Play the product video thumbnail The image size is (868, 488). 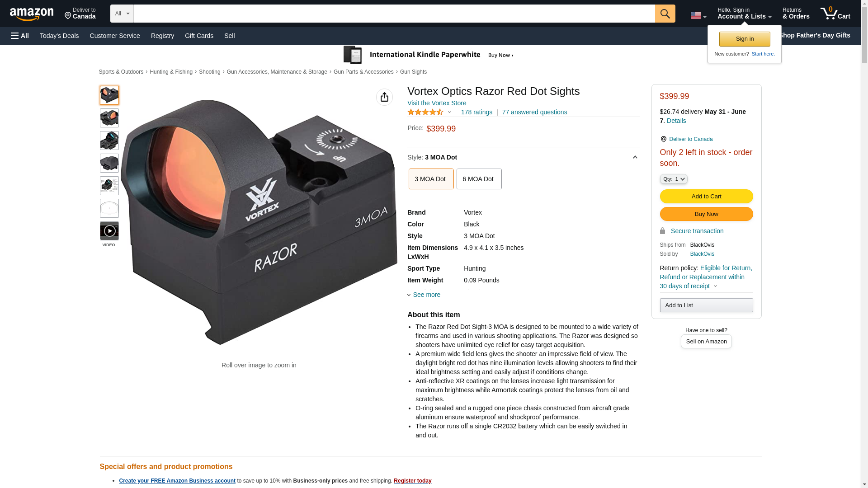pyautogui.click(x=109, y=231)
